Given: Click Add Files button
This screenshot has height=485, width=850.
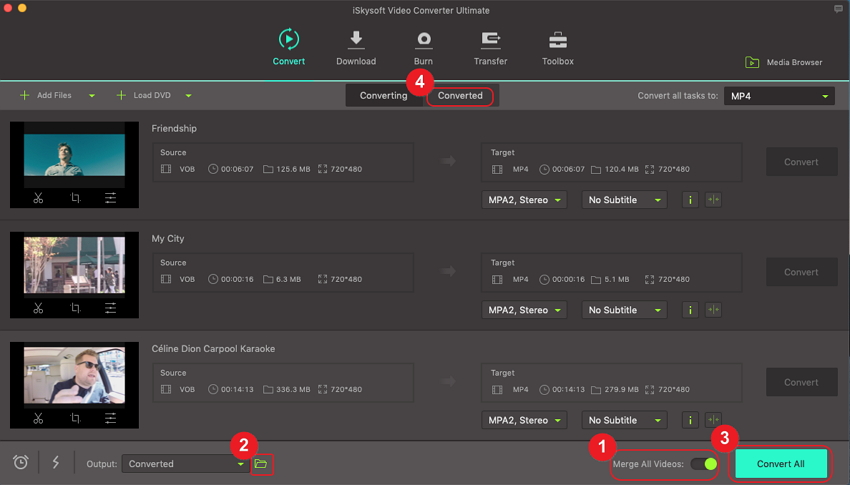Looking at the screenshot, I should [47, 96].
